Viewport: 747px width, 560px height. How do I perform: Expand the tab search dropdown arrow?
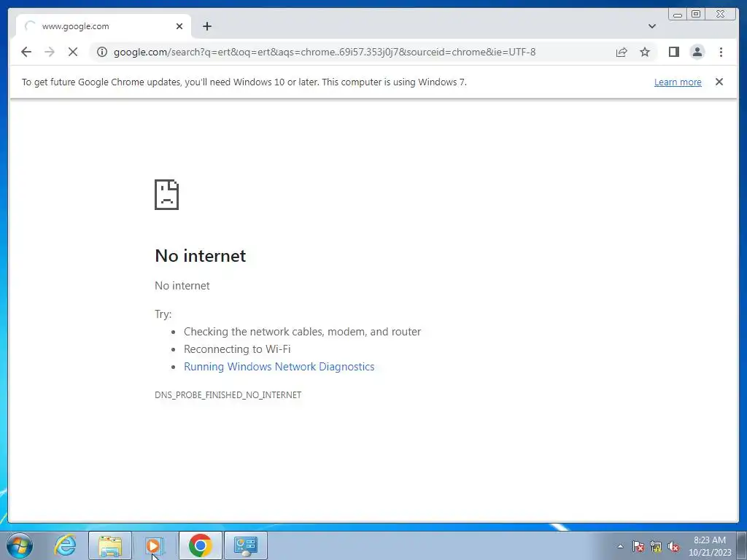coord(652,26)
